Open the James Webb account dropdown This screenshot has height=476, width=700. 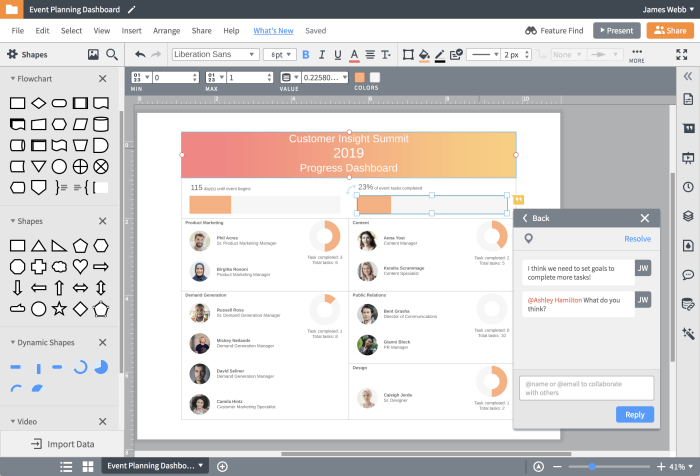coord(668,9)
